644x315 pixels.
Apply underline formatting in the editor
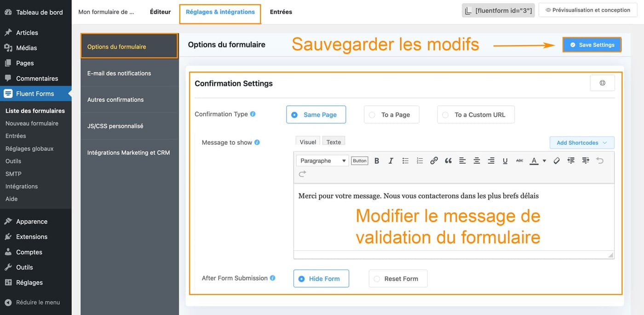pos(505,160)
